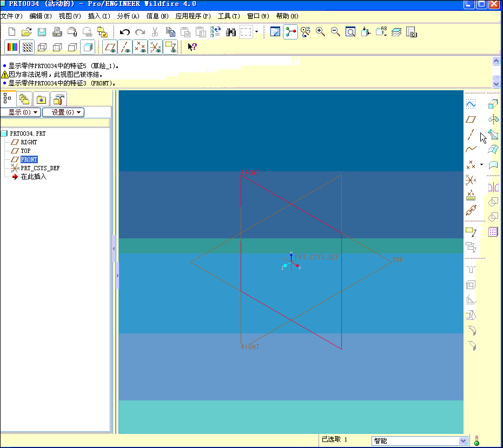This screenshot has width=503, height=448.
Task: Open the Layers icon in toolbar
Action: click(x=396, y=32)
